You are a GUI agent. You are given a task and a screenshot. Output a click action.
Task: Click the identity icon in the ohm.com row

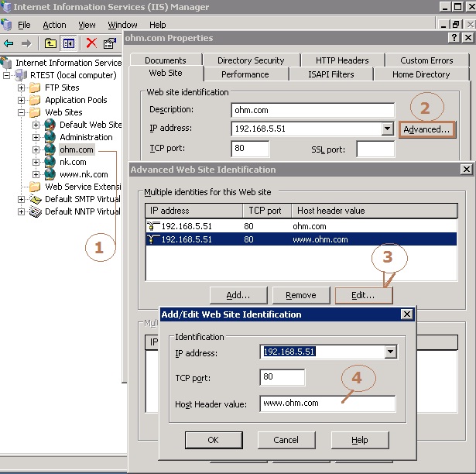click(153, 226)
